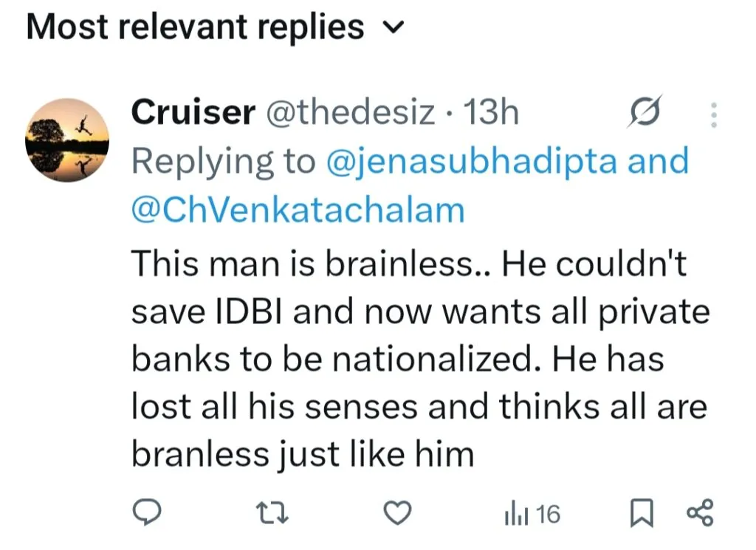The width and height of the screenshot is (756, 550).
Task: Click Cruiser's sunset profile avatar
Action: pos(67,137)
